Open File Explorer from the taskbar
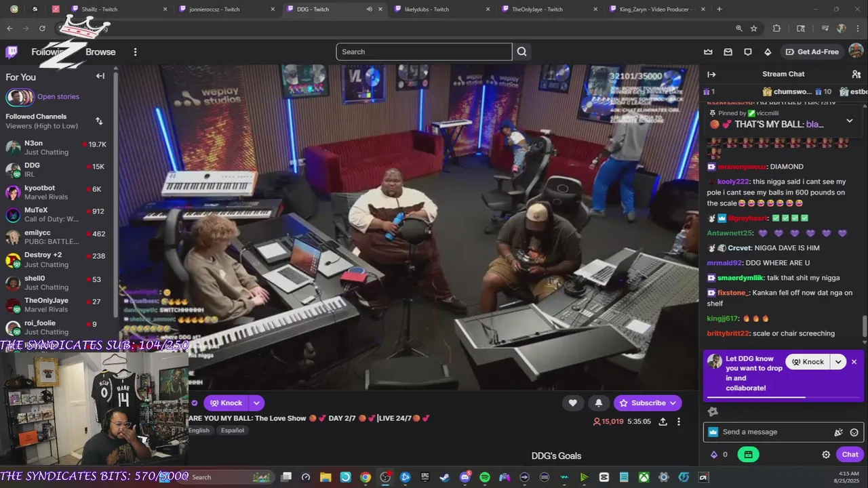The height and width of the screenshot is (488, 868). tap(325, 477)
